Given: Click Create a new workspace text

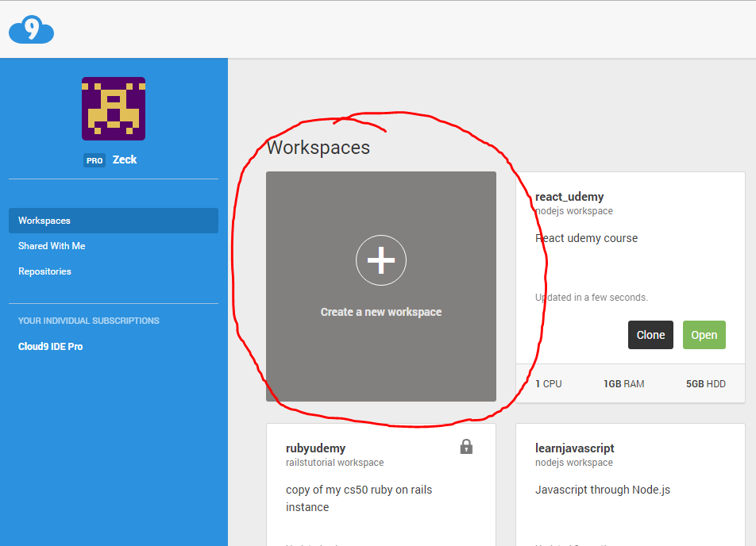Looking at the screenshot, I should 381,312.
